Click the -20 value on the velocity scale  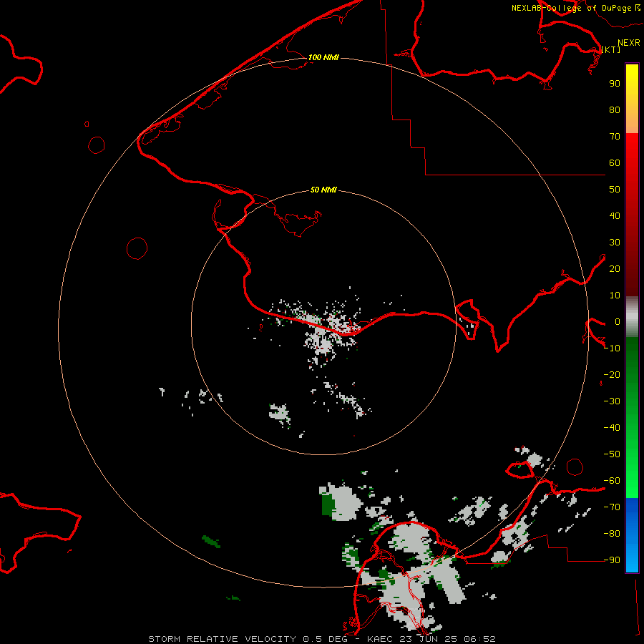click(612, 374)
